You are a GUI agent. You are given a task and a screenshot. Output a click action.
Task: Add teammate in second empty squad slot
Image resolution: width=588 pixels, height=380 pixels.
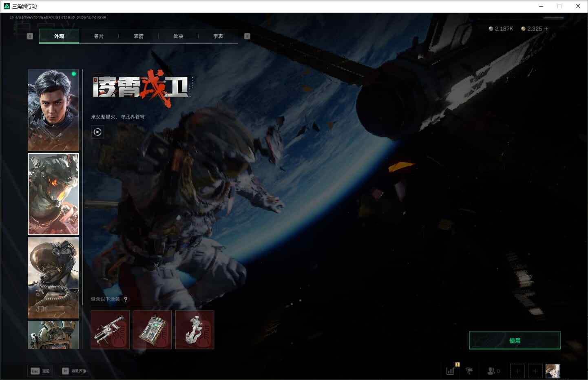click(535, 371)
